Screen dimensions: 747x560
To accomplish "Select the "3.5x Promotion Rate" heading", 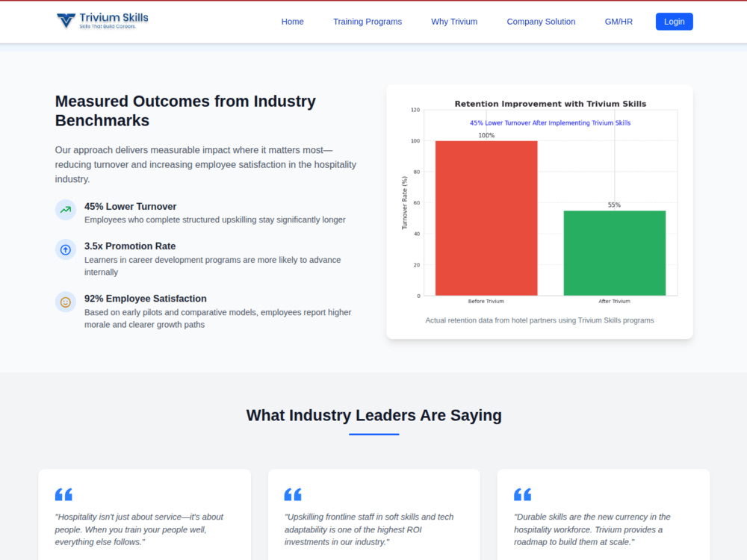I will [130, 246].
